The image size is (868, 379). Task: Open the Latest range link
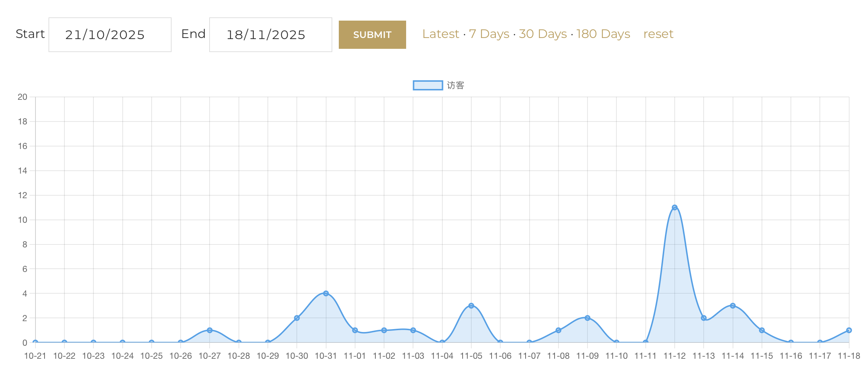(440, 34)
